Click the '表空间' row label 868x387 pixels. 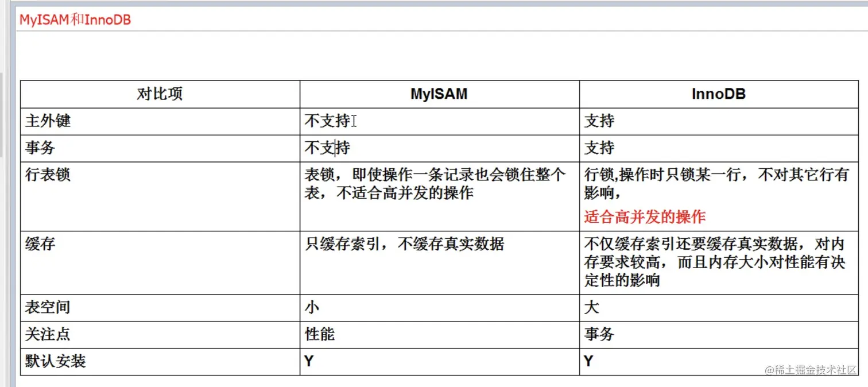(x=48, y=308)
